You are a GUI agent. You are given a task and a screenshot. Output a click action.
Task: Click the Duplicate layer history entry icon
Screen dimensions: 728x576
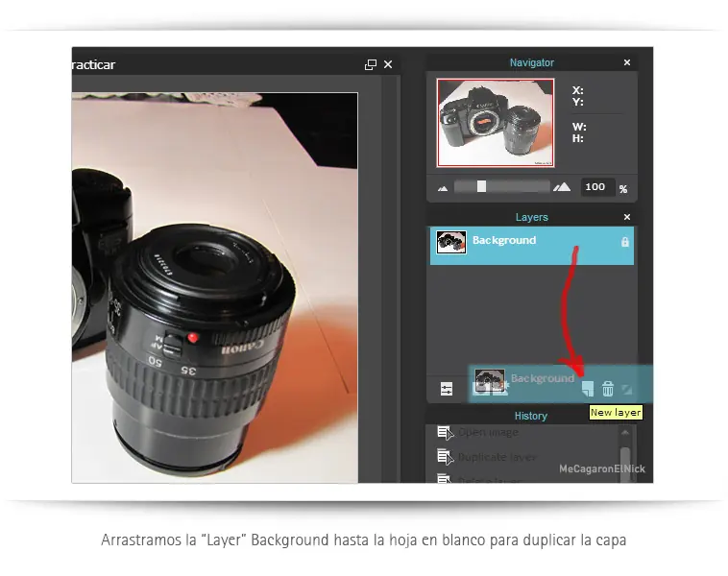click(446, 457)
